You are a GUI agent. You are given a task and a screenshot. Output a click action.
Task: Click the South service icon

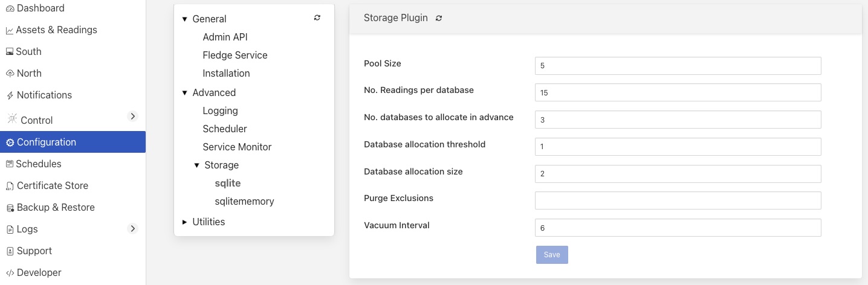pyautogui.click(x=10, y=52)
